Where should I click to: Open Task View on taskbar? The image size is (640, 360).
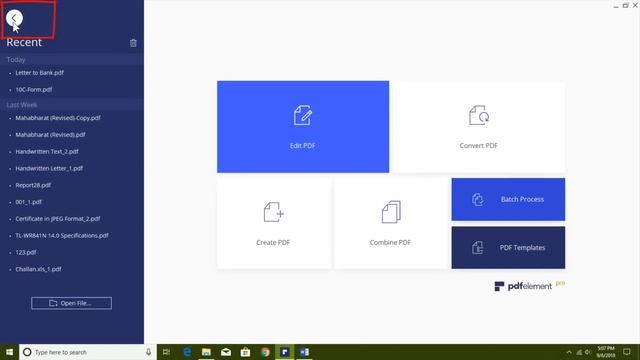166,352
